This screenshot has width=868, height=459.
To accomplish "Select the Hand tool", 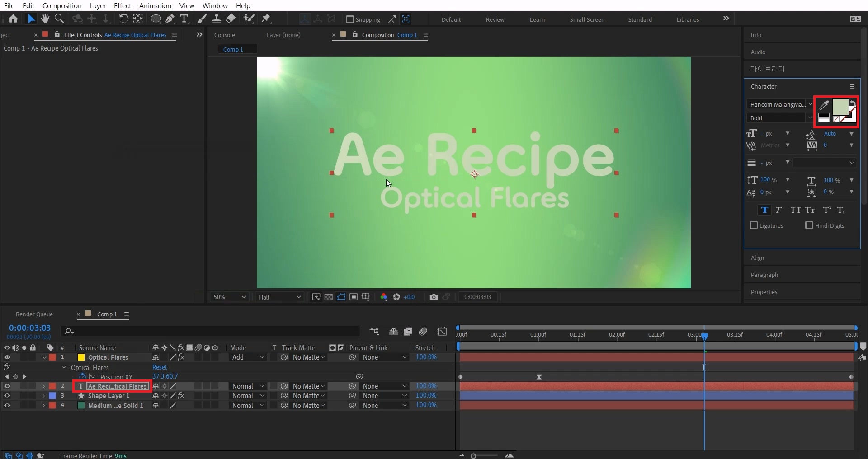I will [45, 19].
